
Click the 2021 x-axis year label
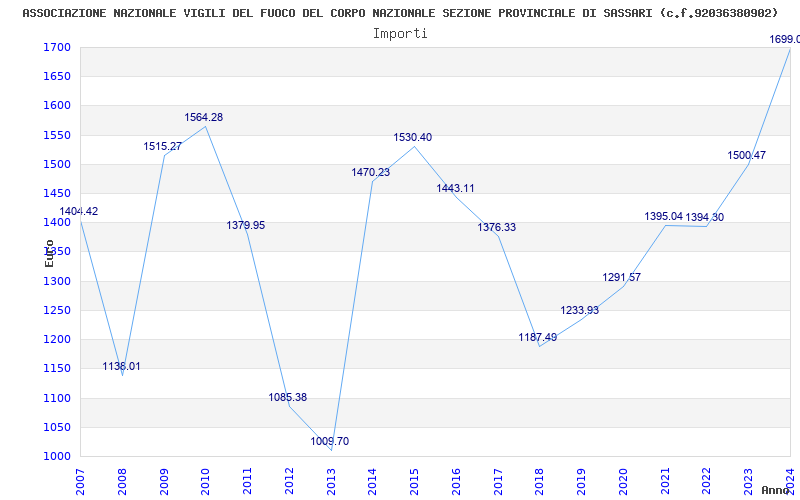pyautogui.click(x=665, y=482)
